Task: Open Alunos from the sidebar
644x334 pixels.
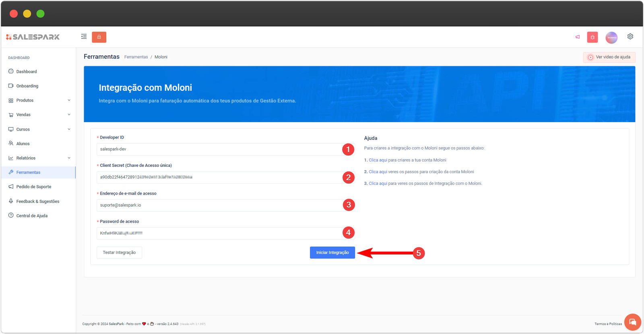Action: point(23,143)
